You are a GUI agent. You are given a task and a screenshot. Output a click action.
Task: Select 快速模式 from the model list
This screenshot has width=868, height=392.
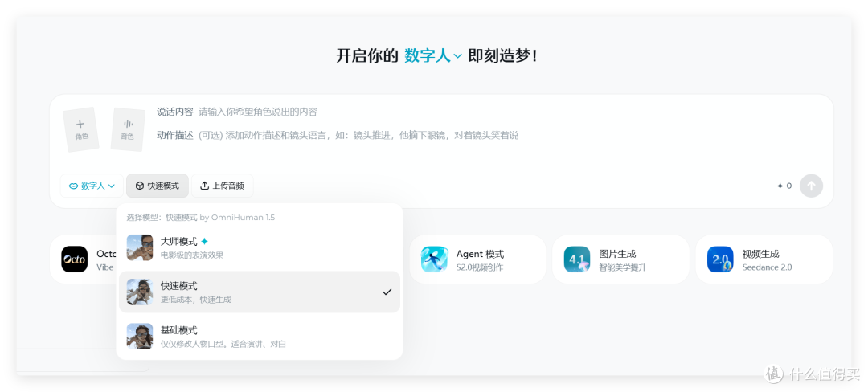(x=259, y=292)
